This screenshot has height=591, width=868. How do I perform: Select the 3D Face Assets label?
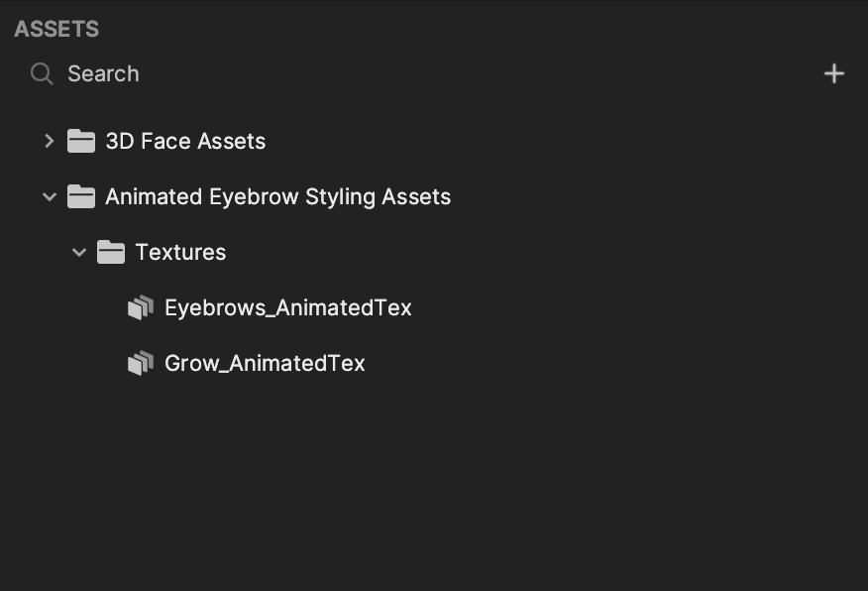point(185,141)
